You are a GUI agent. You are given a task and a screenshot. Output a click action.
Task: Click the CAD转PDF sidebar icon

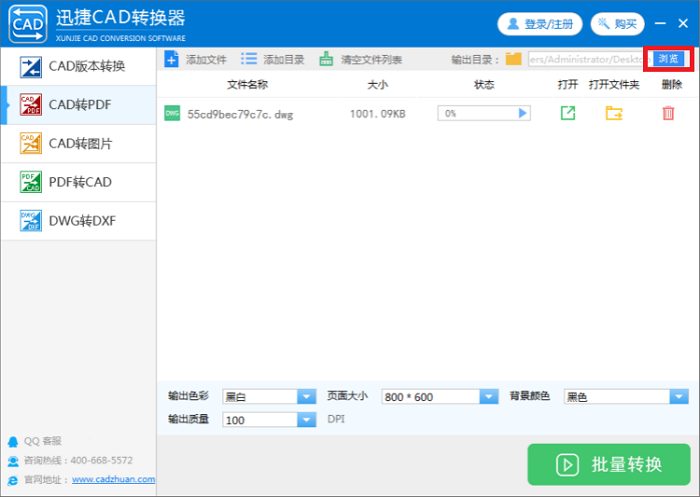coord(31,105)
